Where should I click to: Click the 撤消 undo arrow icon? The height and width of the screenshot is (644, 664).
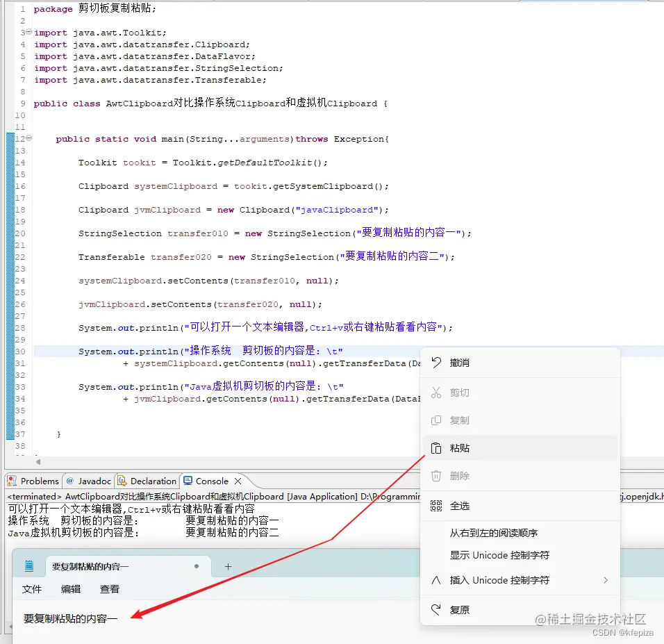(436, 362)
